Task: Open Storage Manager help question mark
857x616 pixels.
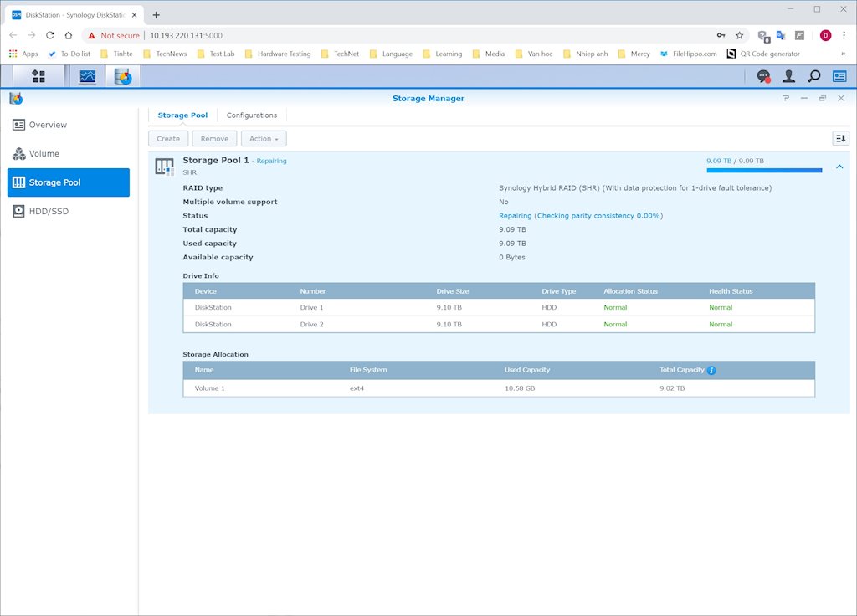Action: click(786, 98)
